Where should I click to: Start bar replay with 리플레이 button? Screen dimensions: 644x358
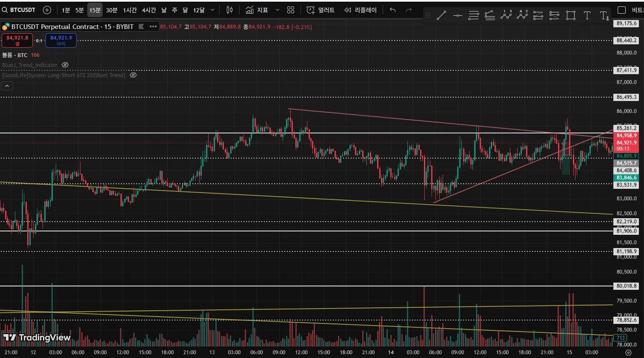[361, 10]
